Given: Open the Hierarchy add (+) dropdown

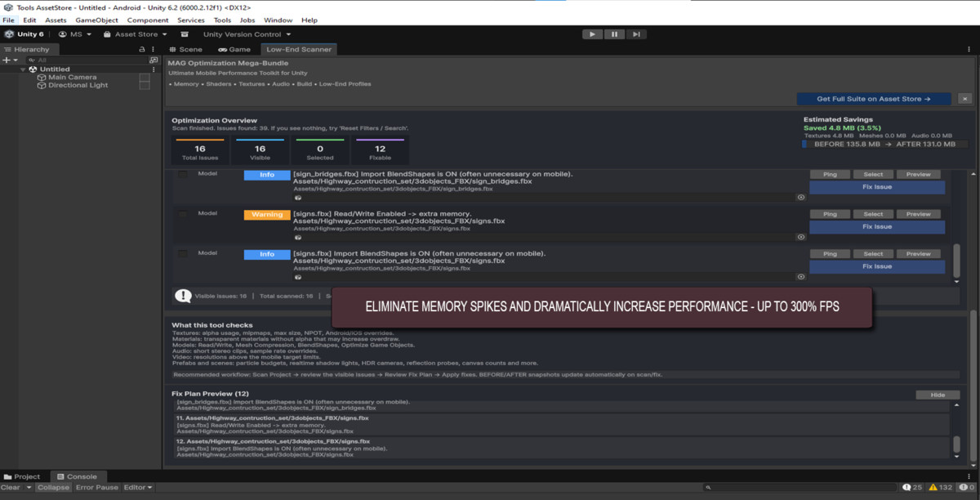Looking at the screenshot, I should [x=9, y=60].
